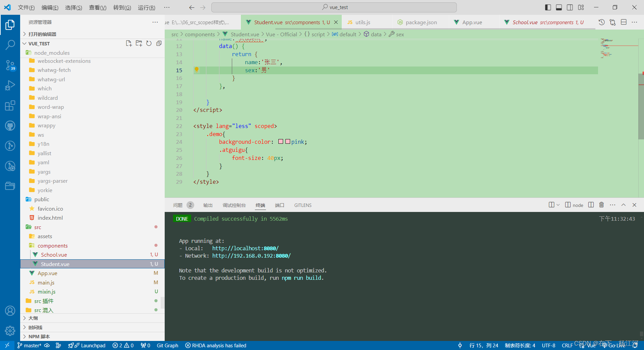Collapse the src folder
644x350 pixels.
(92, 227)
